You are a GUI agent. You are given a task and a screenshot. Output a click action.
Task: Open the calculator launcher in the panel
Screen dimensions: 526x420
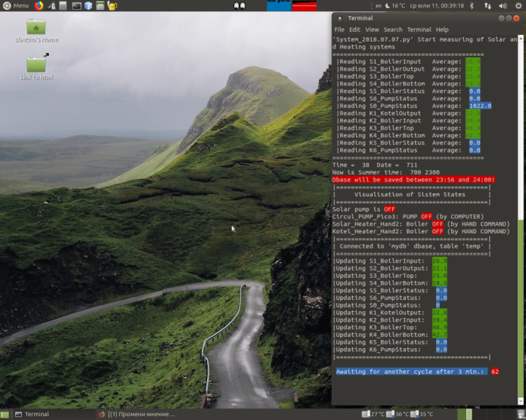click(63, 5)
